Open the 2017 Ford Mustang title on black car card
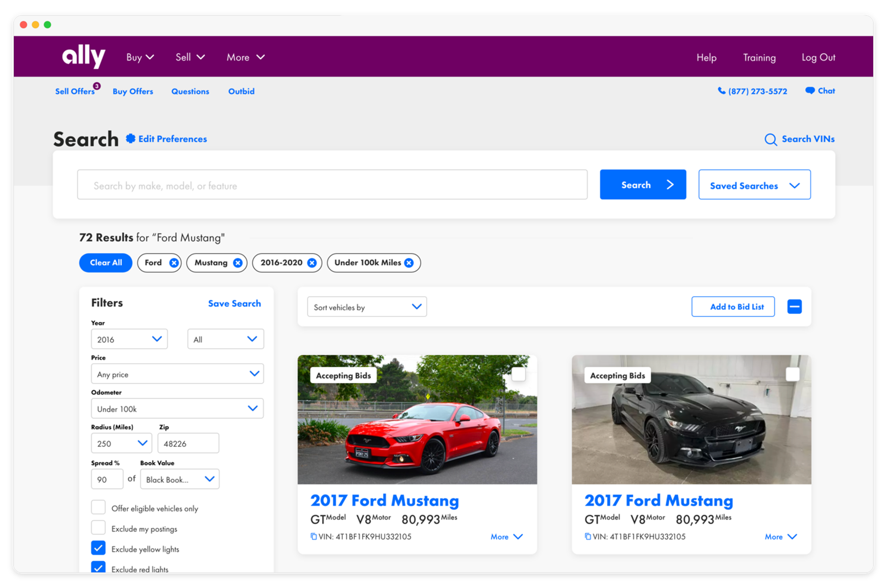This screenshot has height=588, width=887. click(x=659, y=501)
